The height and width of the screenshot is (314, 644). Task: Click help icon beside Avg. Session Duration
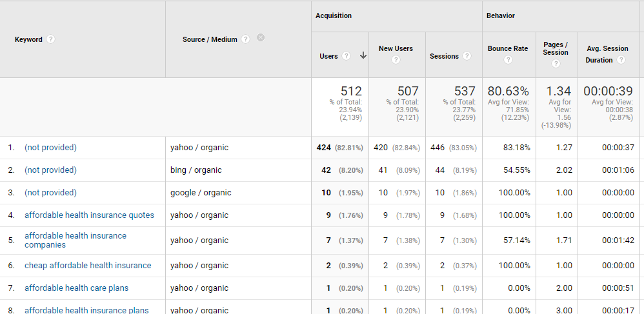pos(621,60)
